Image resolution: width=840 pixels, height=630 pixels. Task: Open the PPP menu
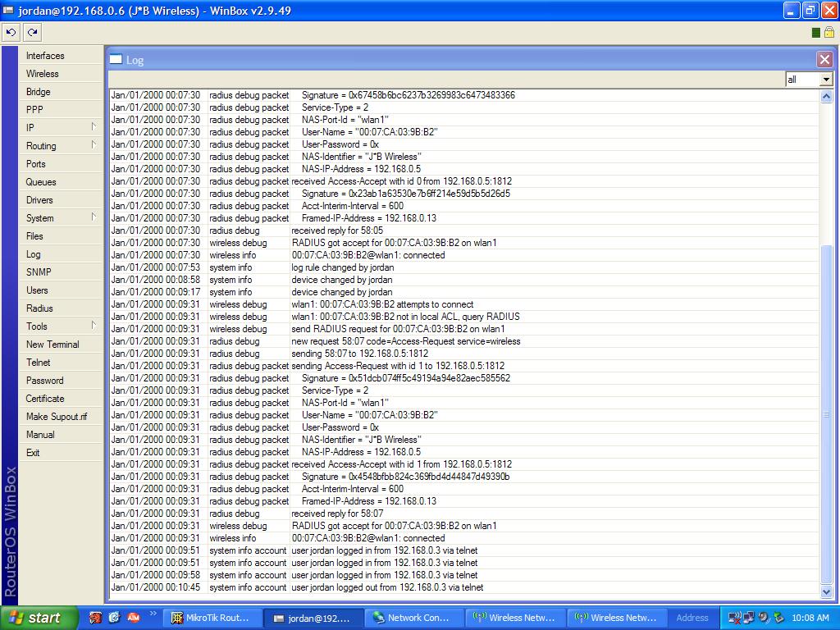pos(61,110)
